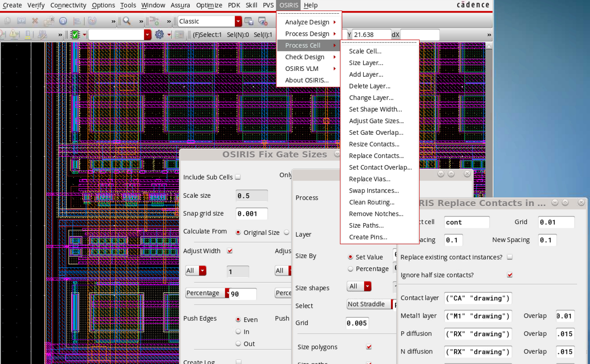This screenshot has height=364, width=590.
Task: Expand the first toolbar overflow chevron
Action: (x=113, y=21)
